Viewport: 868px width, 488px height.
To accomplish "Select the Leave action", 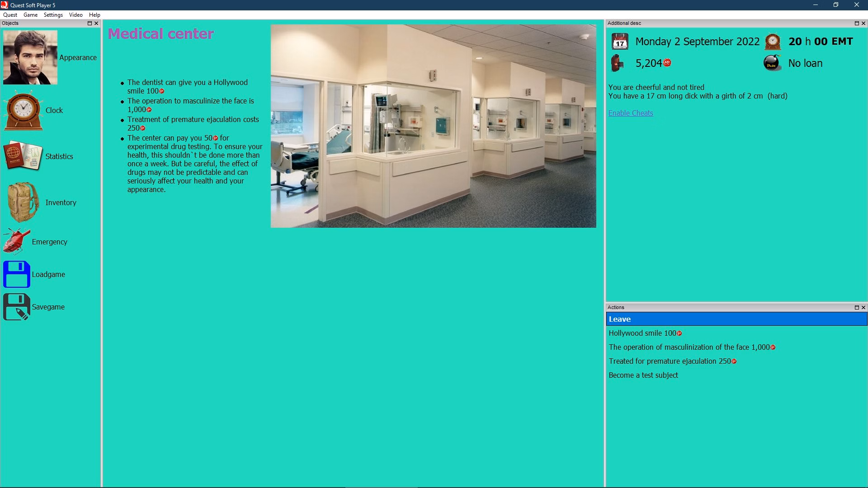I will click(x=736, y=319).
